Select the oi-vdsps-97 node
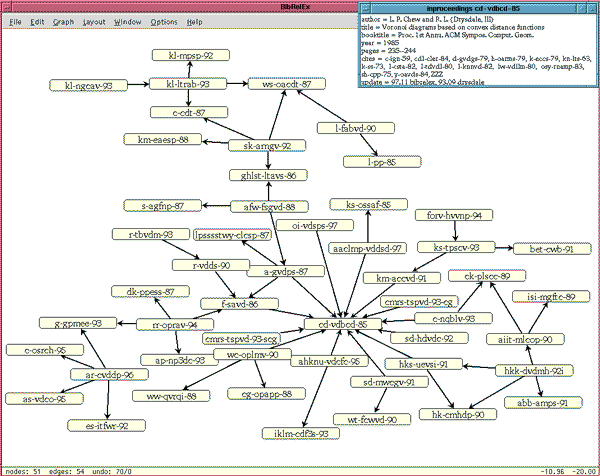The width and height of the screenshot is (600, 476). 315,225
